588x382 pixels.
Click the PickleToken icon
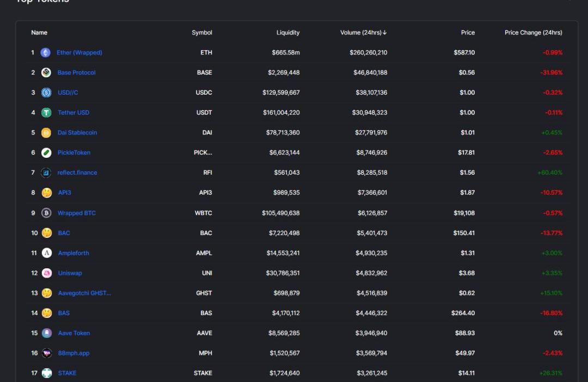pyautogui.click(x=46, y=153)
